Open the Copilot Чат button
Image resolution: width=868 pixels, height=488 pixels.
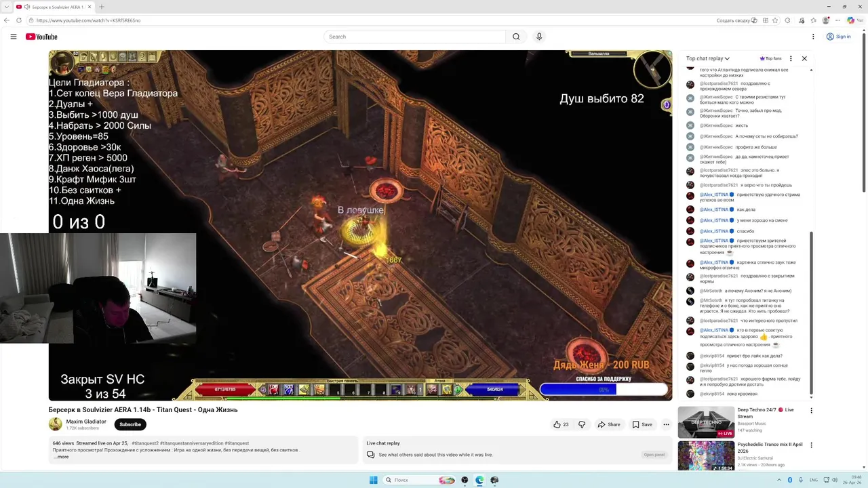(x=854, y=20)
